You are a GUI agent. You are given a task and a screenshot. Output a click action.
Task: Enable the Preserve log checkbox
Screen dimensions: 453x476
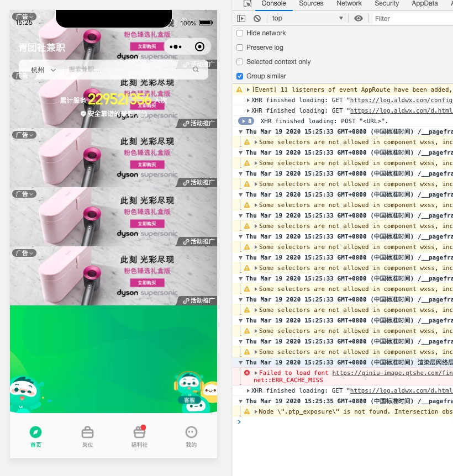click(x=240, y=47)
